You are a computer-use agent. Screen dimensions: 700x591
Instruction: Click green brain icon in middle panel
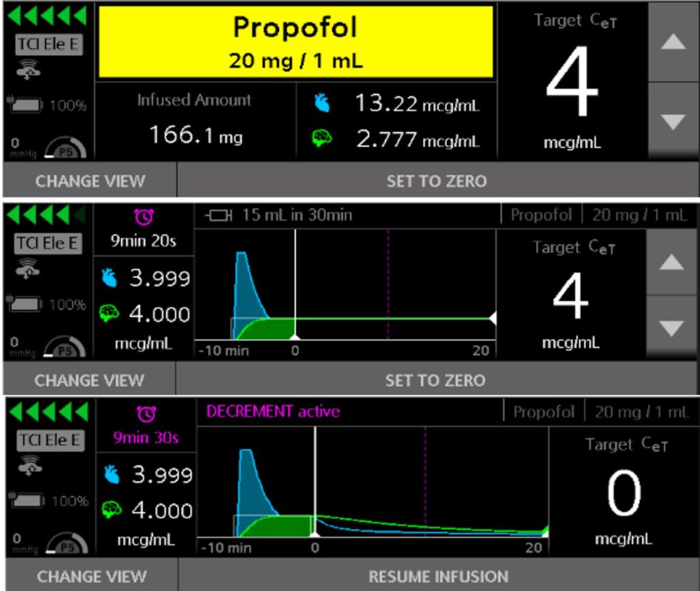click(109, 313)
